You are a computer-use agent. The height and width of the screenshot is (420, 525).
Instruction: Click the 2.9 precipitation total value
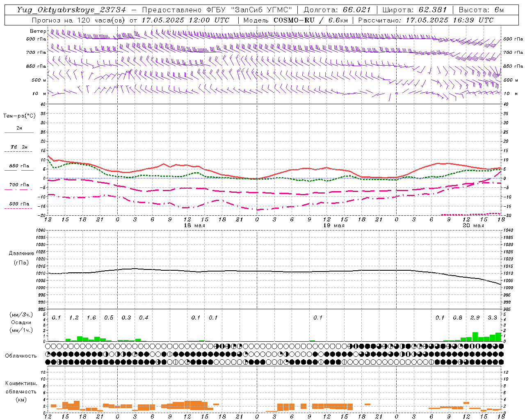[x=475, y=318]
